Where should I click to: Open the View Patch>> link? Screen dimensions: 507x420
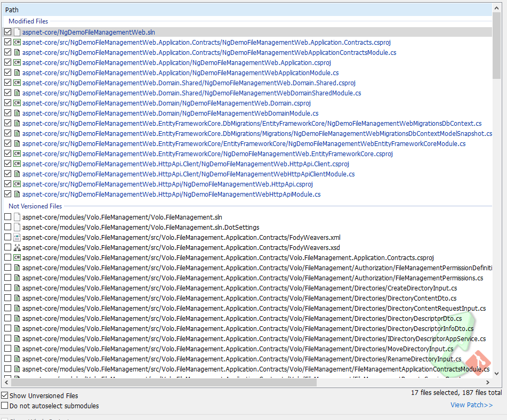pyautogui.click(x=471, y=405)
